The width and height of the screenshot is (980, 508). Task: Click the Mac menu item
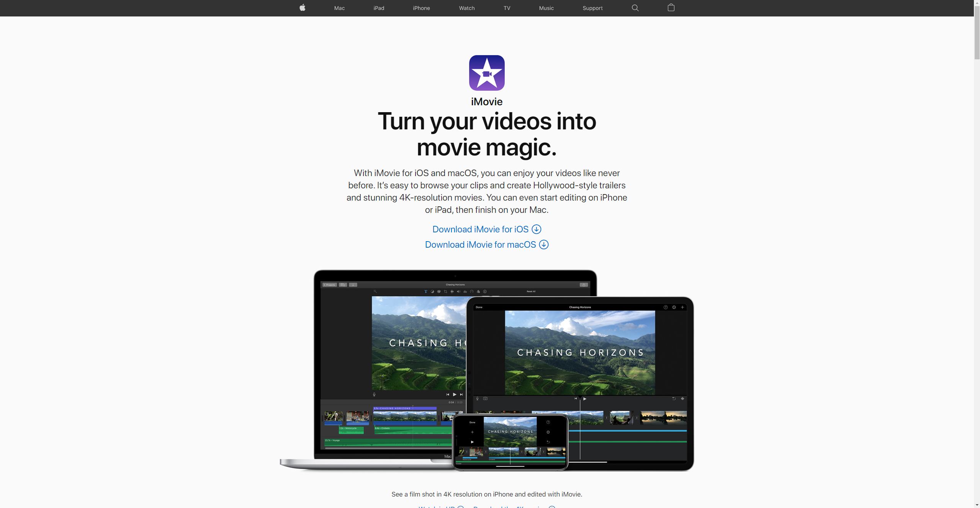[x=339, y=8]
